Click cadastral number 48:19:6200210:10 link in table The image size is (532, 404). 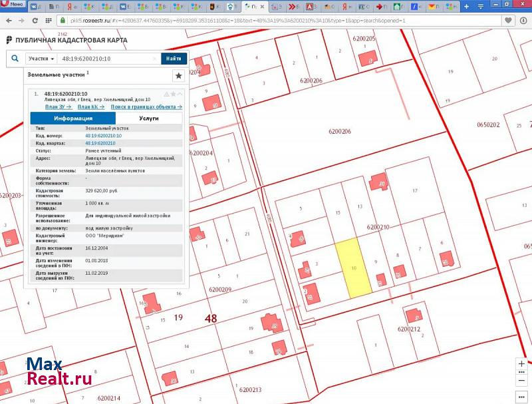pos(103,136)
